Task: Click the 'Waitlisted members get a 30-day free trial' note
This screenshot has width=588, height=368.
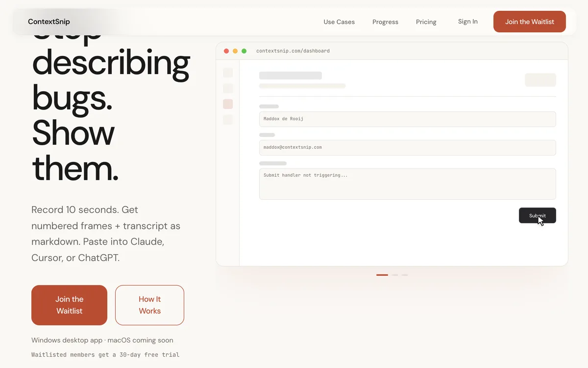Action: [105, 355]
